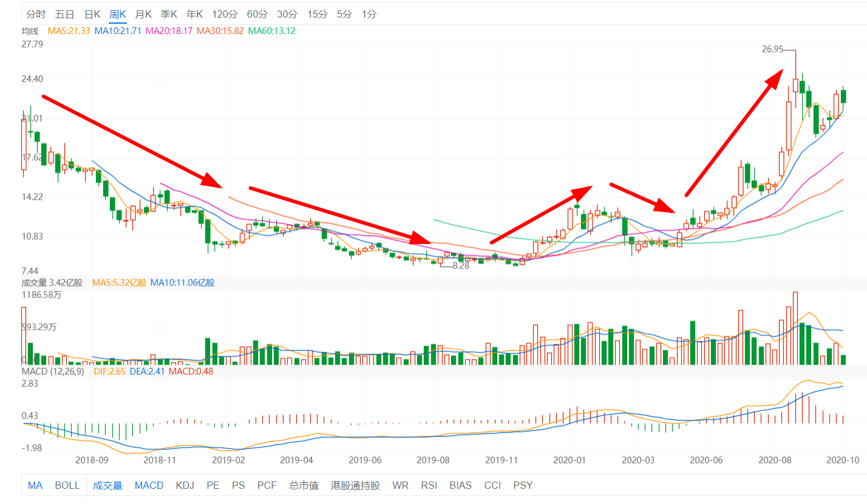Image resolution: width=867 pixels, height=504 pixels.
Task: Choose the 60分 timeframe tab
Action: [x=257, y=14]
